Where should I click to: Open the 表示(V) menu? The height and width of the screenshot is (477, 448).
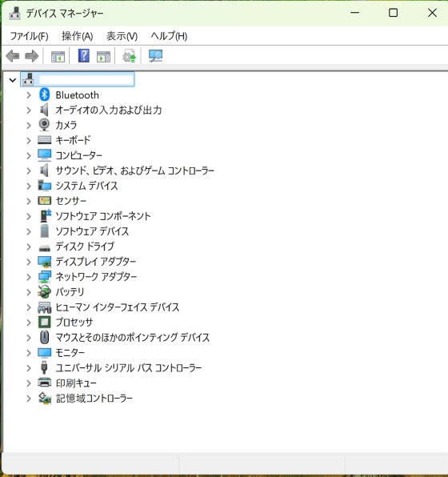[122, 36]
